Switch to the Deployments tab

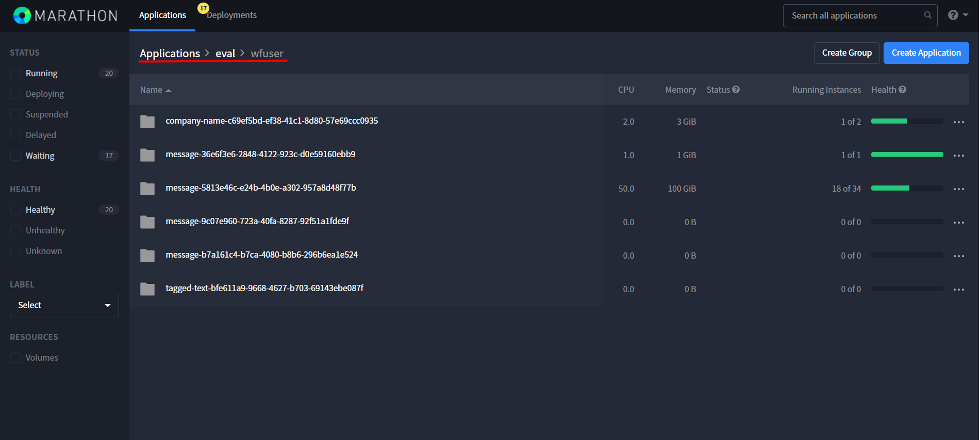point(231,15)
